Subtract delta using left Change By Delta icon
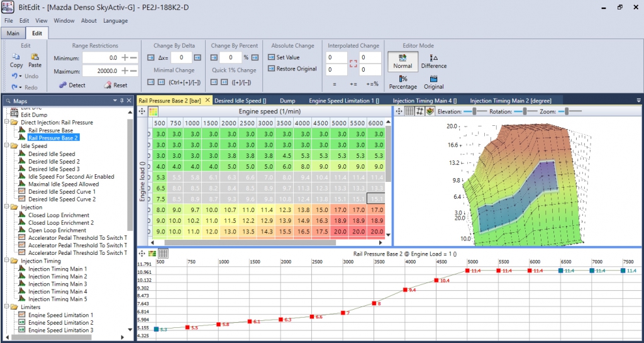The width and height of the screenshot is (644, 343). (150, 57)
